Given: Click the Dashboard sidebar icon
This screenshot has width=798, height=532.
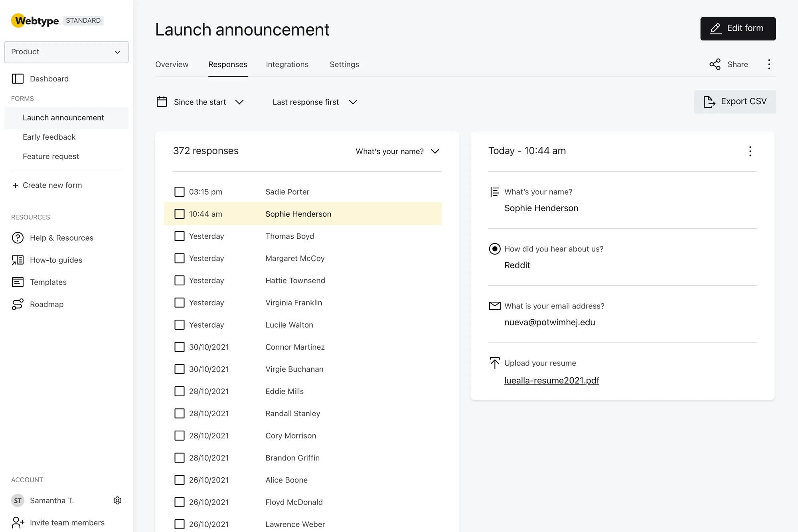Looking at the screenshot, I should click(x=18, y=79).
